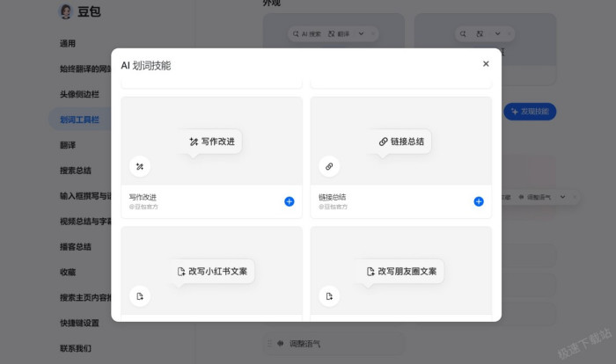Image resolution: width=616 pixels, height=364 pixels.
Task: Open 输入框撰写 settings in the sidebar
Action: pyautogui.click(x=85, y=195)
